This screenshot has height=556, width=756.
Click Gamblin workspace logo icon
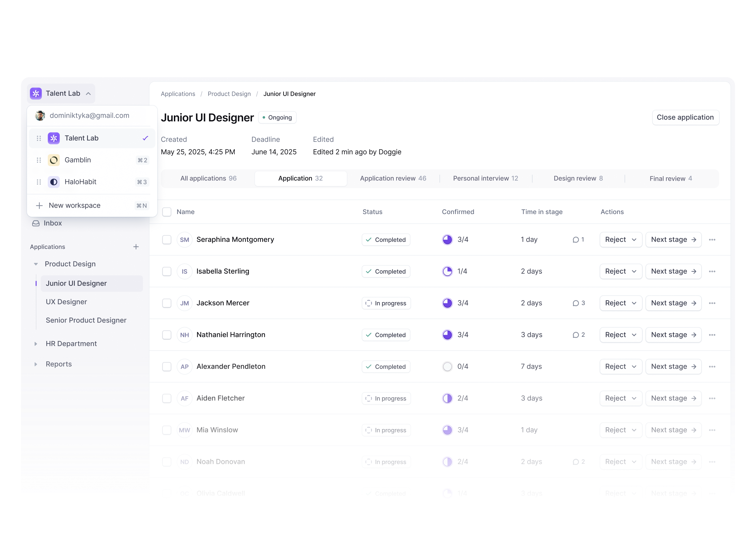pos(53,160)
